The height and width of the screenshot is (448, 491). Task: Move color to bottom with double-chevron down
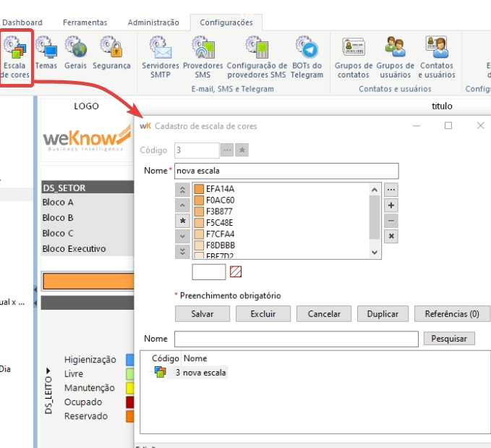click(x=183, y=251)
